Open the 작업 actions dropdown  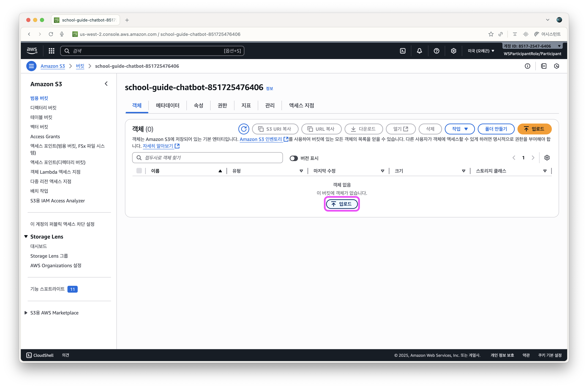click(459, 129)
